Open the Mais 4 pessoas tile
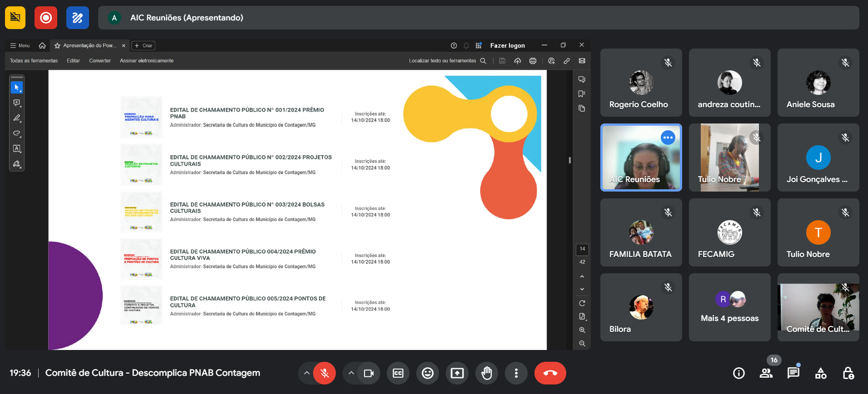Screen dimensions: 868x394 [729, 307]
